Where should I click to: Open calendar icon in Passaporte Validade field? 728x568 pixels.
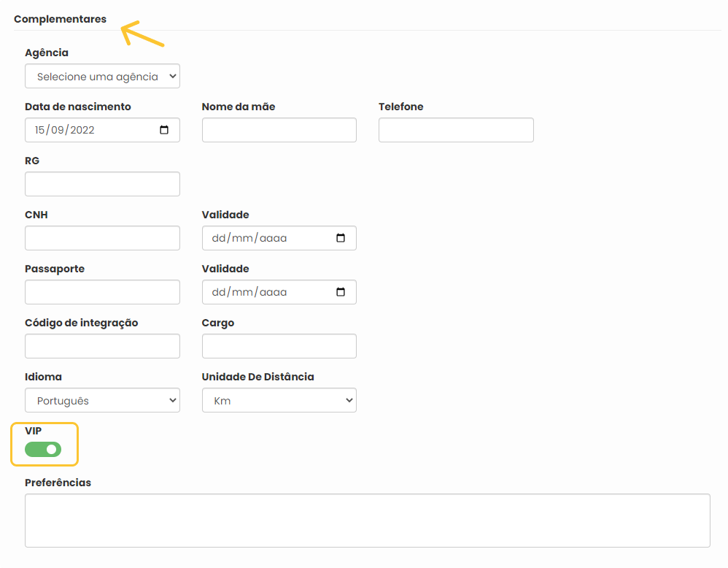pos(341,292)
